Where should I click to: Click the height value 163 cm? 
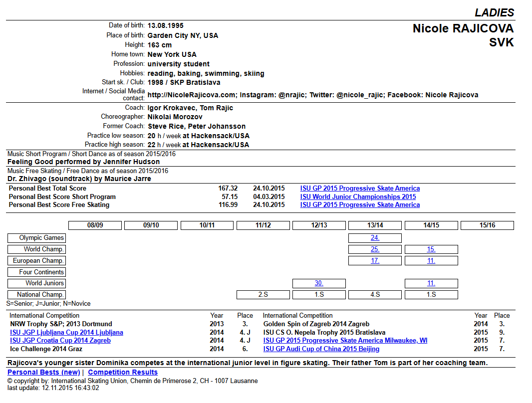point(160,45)
